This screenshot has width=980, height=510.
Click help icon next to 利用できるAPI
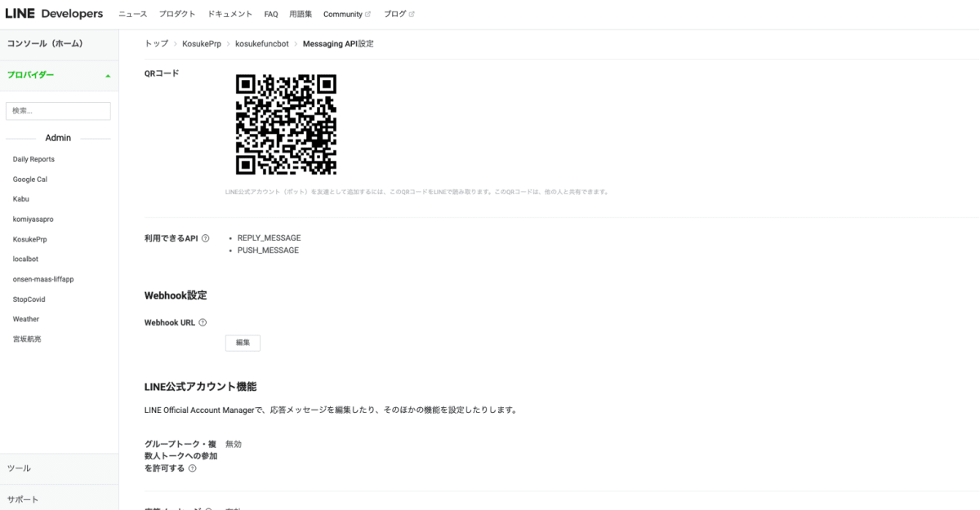[206, 238]
